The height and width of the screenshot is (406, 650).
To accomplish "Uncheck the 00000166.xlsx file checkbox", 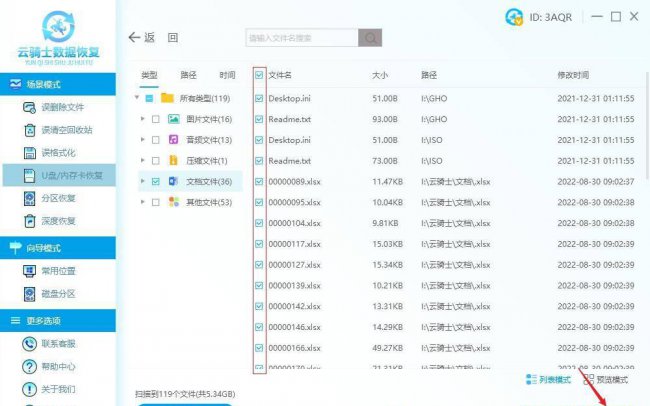I will [259, 348].
